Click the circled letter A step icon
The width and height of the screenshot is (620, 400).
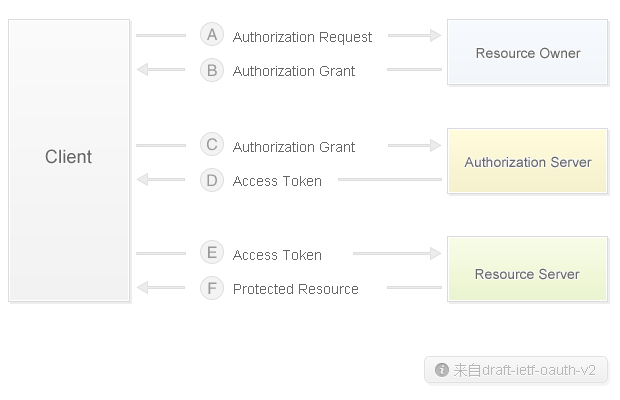[x=211, y=35]
